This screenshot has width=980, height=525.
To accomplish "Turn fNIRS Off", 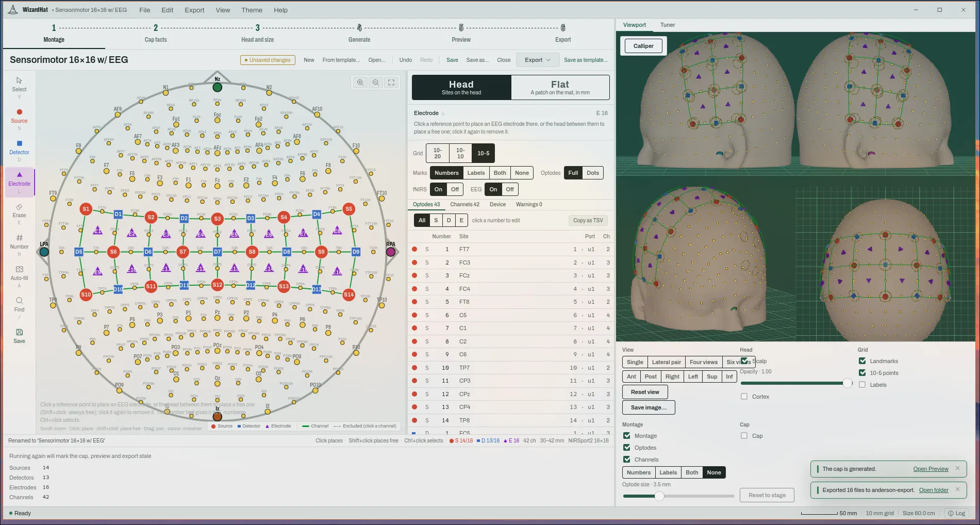I will [455, 189].
